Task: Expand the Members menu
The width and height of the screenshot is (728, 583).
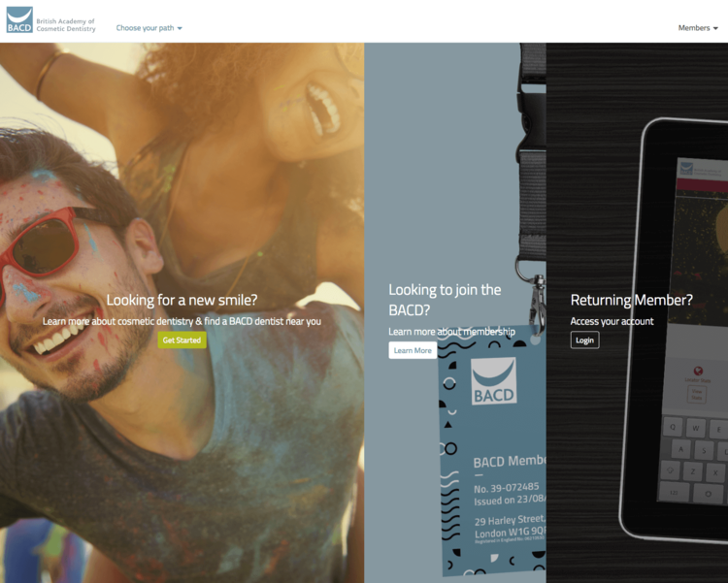Action: (x=698, y=28)
